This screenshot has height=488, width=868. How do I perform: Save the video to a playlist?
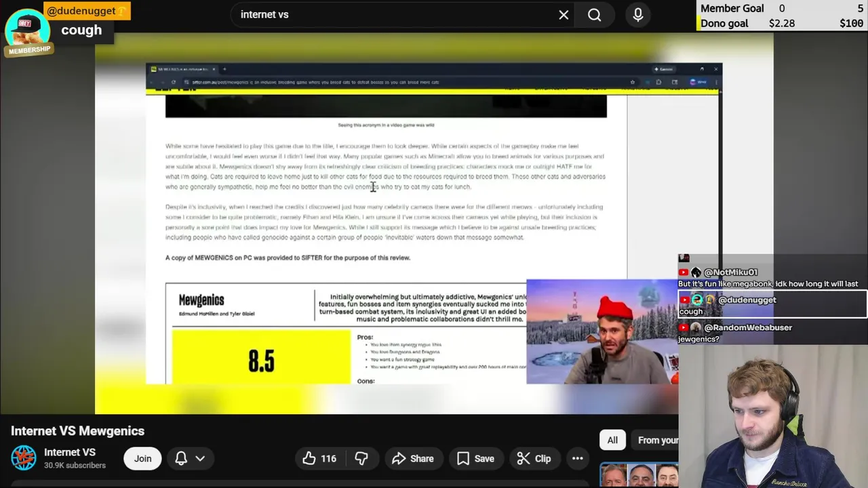(475, 459)
